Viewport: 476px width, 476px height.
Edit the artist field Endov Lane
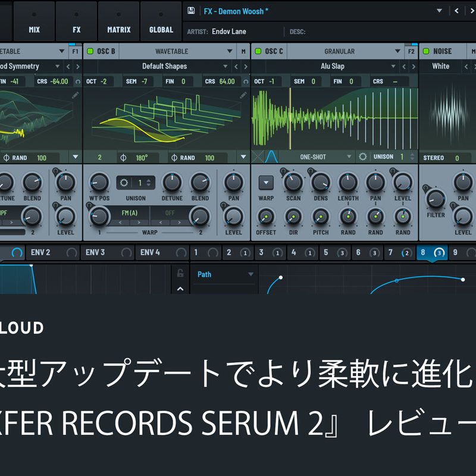(229, 32)
